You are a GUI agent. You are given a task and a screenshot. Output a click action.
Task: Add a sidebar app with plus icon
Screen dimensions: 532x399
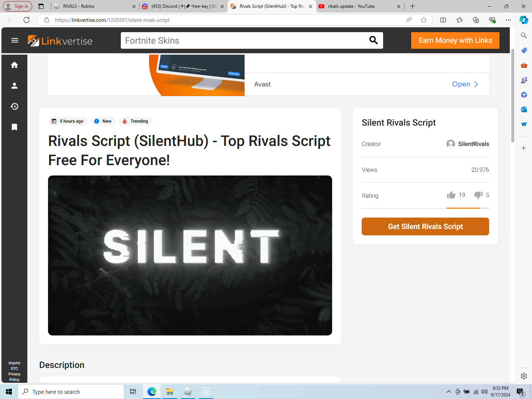coord(524,148)
